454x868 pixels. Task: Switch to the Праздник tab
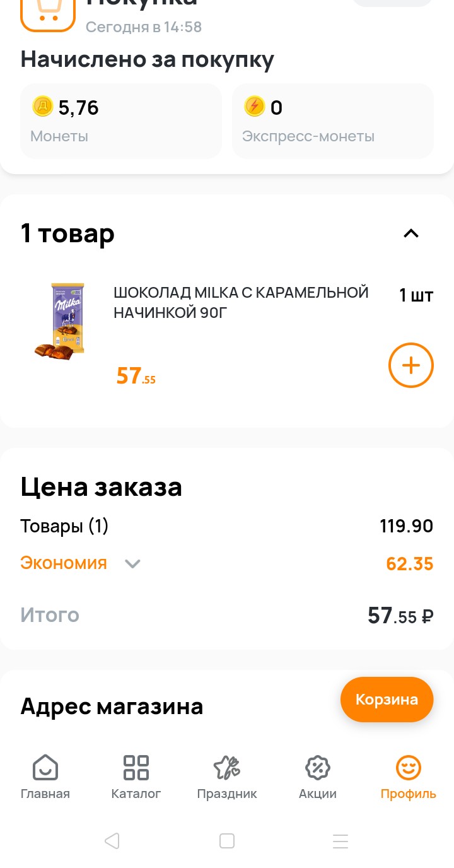[x=227, y=777]
